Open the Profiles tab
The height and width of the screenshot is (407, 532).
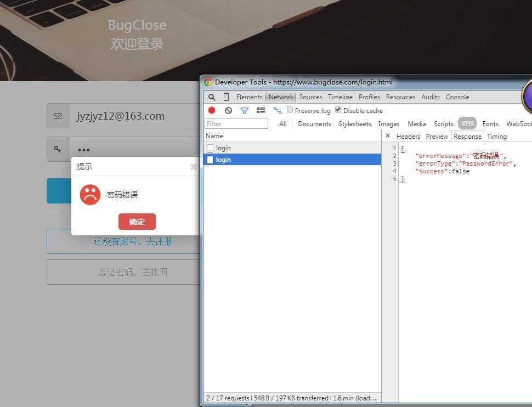[x=369, y=97]
